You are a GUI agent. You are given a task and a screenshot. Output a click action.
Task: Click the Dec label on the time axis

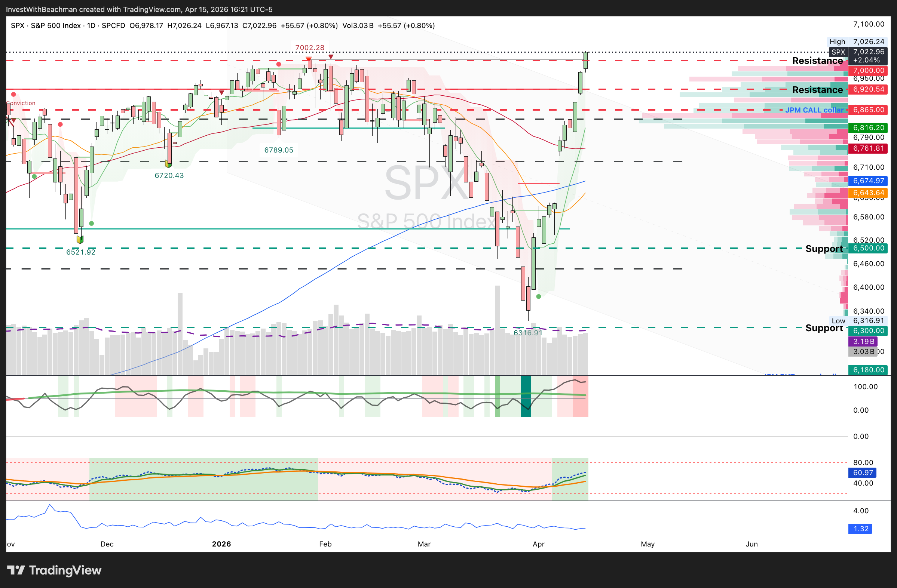[x=107, y=544]
